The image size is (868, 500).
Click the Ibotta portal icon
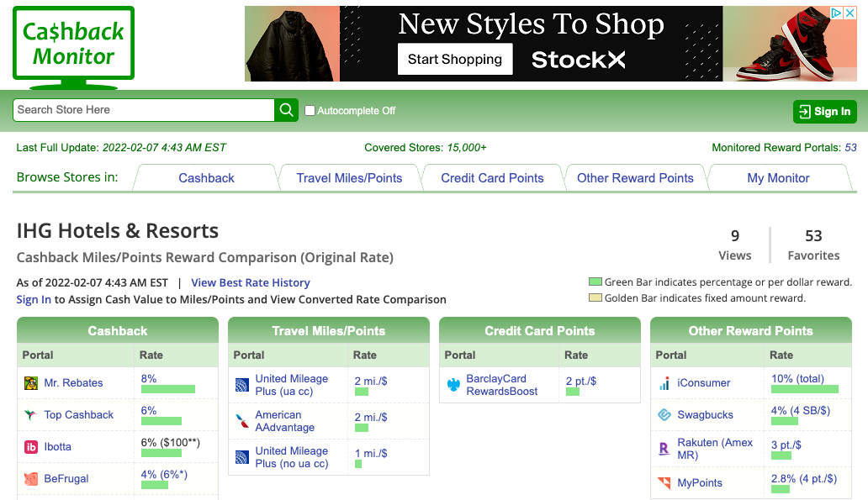[31, 447]
